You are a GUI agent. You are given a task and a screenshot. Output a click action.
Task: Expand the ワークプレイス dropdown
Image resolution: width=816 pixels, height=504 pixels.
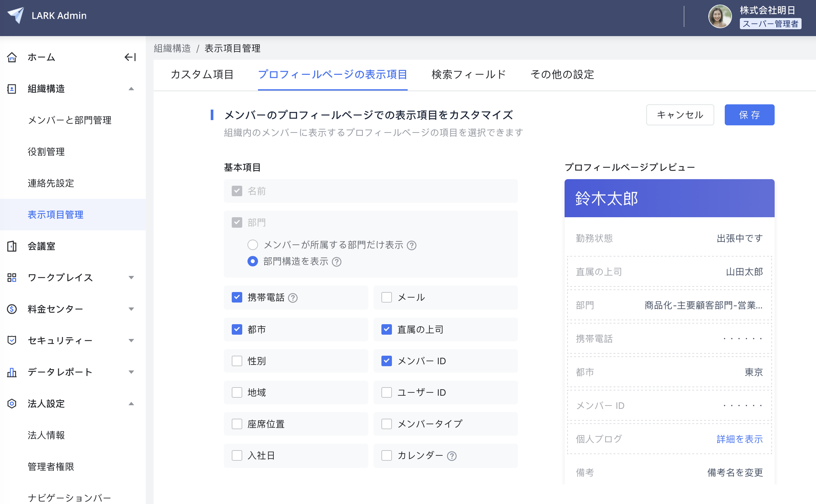tap(131, 278)
